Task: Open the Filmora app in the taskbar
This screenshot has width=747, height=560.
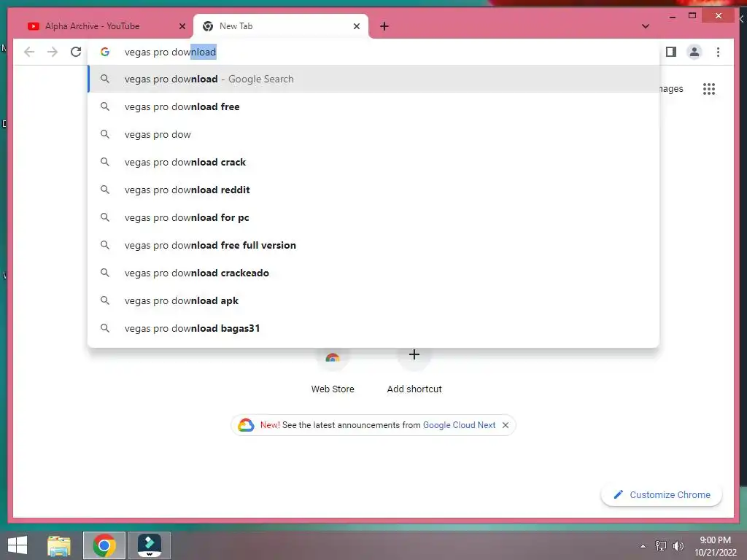Action: [x=149, y=545]
